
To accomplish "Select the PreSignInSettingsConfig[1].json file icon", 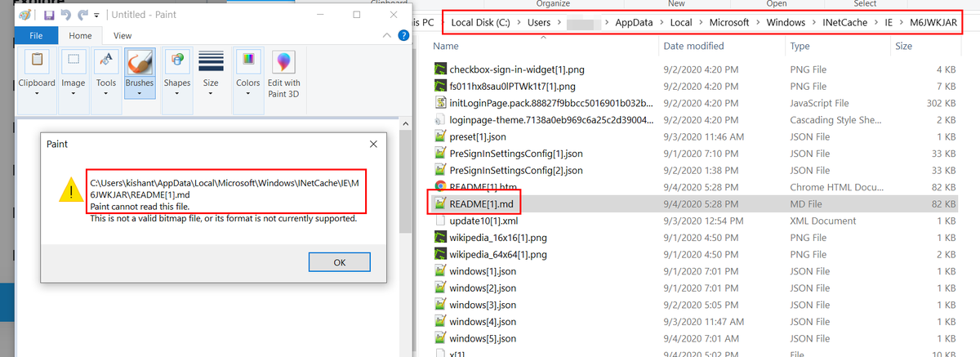I will coord(441,153).
